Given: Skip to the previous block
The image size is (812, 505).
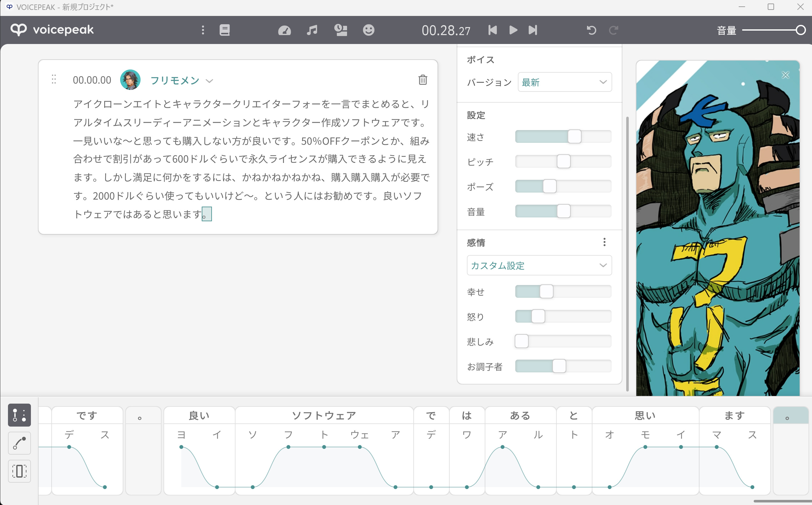Looking at the screenshot, I should [x=492, y=30].
